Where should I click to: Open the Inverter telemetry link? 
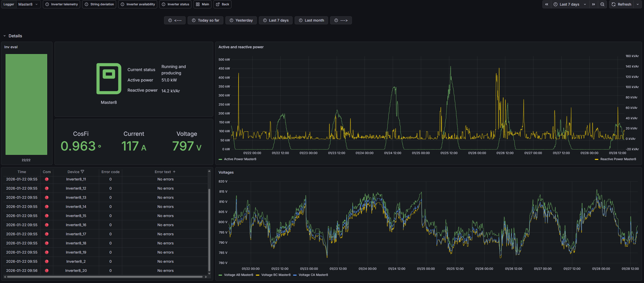(x=61, y=4)
